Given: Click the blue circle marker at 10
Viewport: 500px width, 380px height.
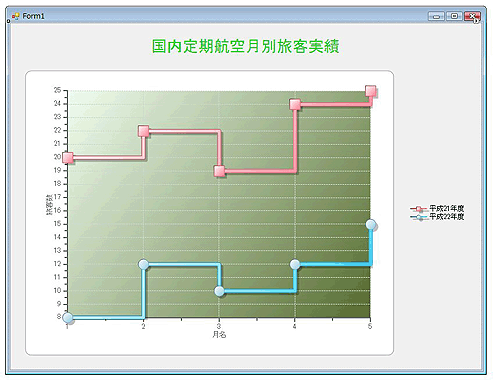Looking at the screenshot, I should click(x=219, y=291).
